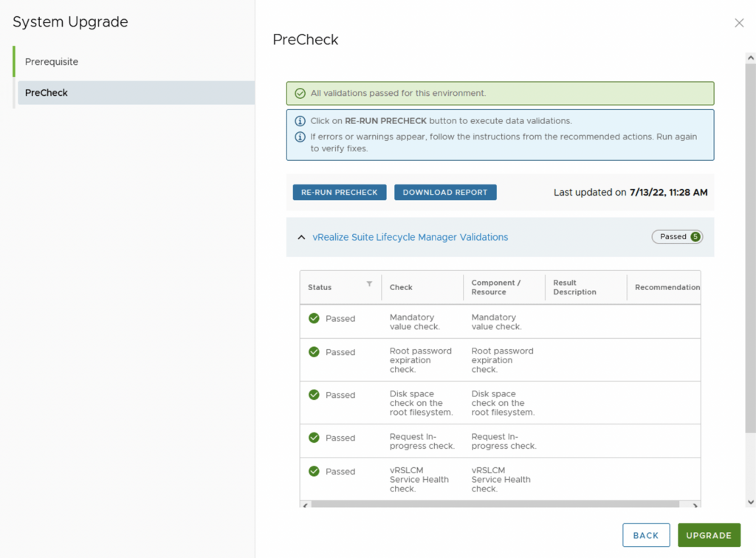The image size is (756, 558).
Task: Collapse the vRealize Suite Lifecycle Manager Validations chevron
Action: pos(301,238)
